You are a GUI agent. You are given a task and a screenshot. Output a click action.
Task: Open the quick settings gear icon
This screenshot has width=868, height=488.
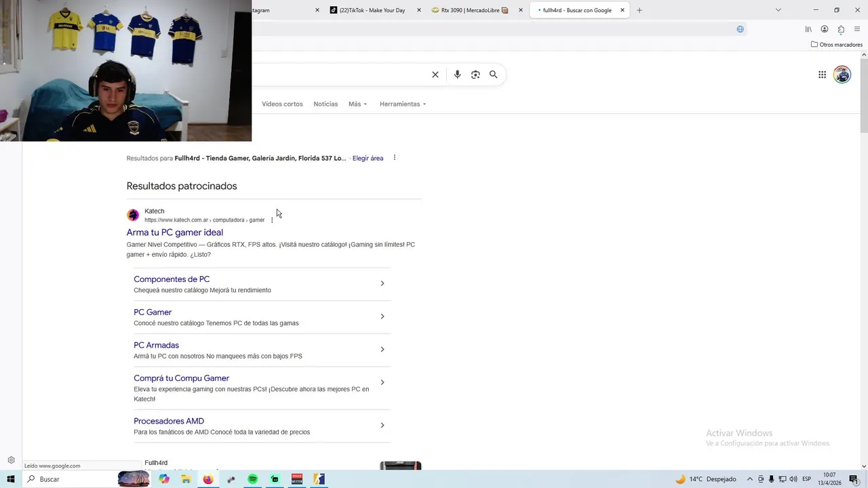click(x=11, y=460)
